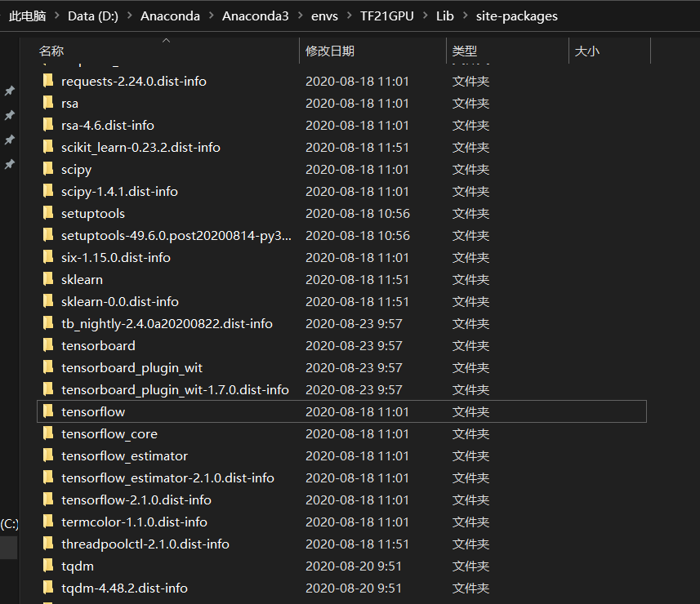Jump to the Anaconda3 breadcrumb folder
700x604 pixels.
click(256, 16)
